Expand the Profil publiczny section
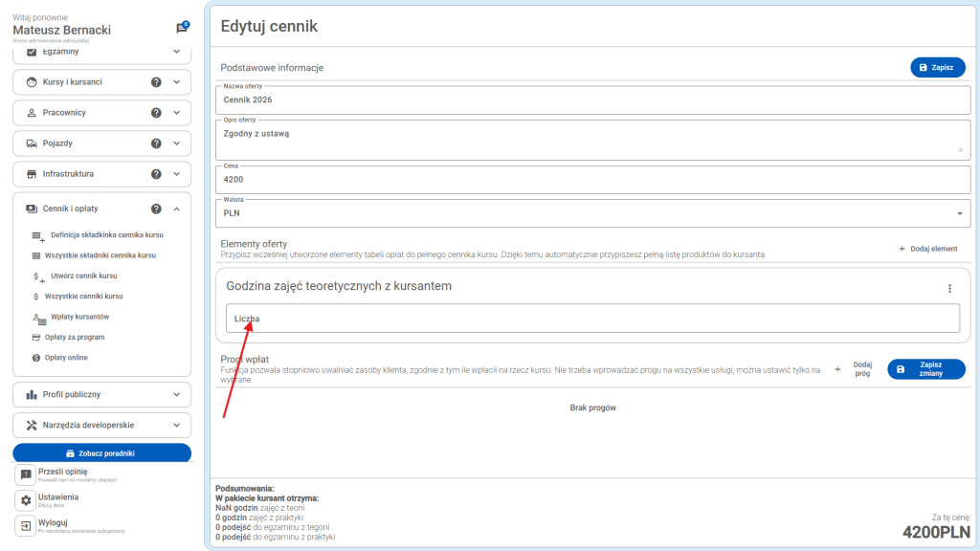The height and width of the screenshot is (551, 980). [x=177, y=394]
